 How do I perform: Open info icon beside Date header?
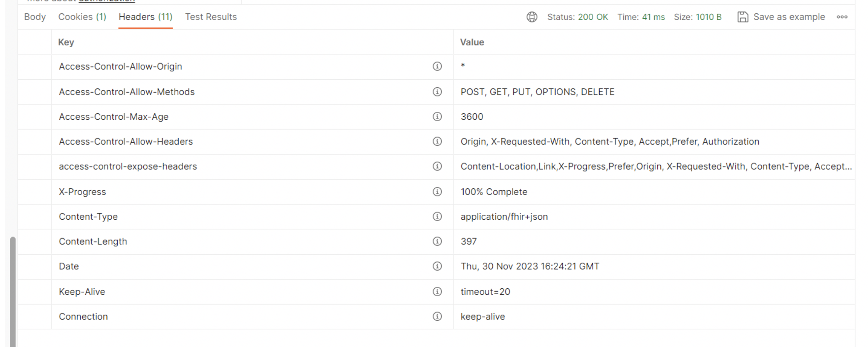pos(437,266)
